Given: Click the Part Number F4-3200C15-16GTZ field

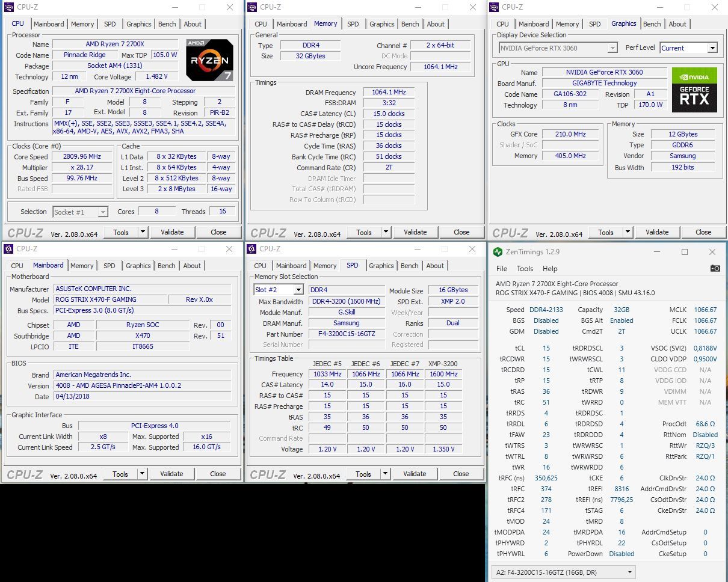Looking at the screenshot, I should pyautogui.click(x=347, y=334).
